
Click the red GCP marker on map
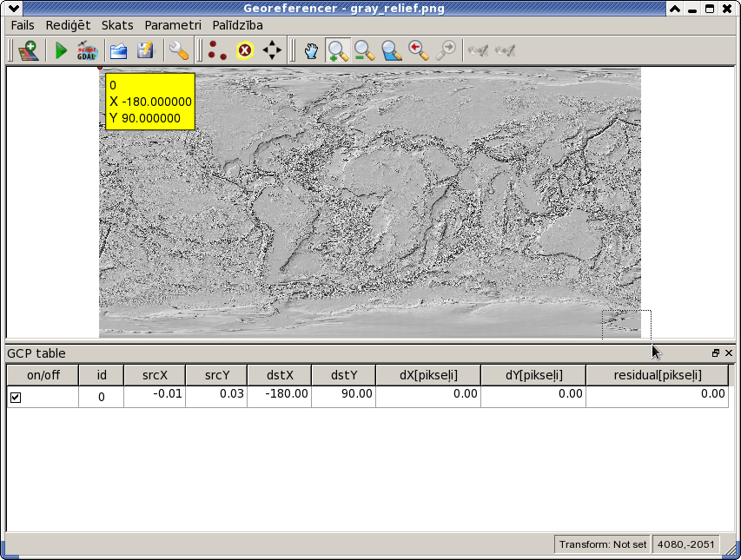[100, 68]
